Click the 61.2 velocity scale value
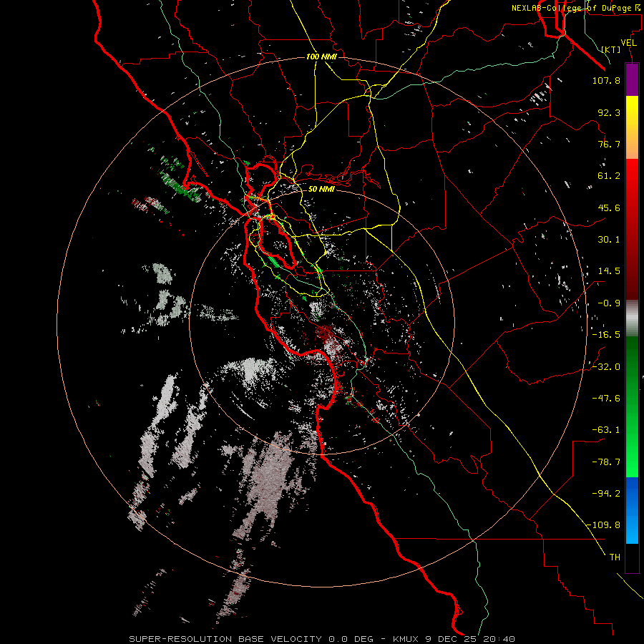This screenshot has height=644, width=644. point(609,176)
